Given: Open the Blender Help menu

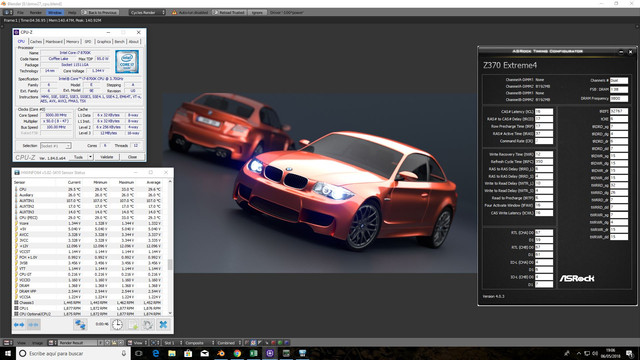Looking at the screenshot, I should point(72,13).
